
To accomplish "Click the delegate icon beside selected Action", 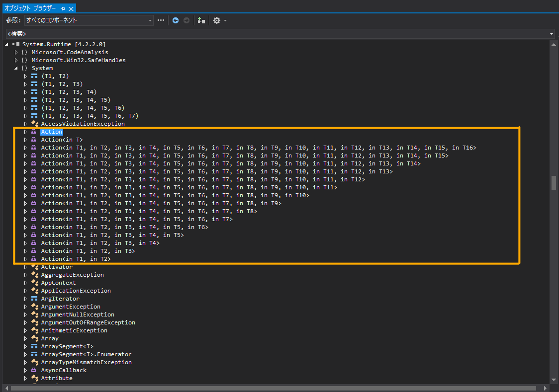I will pos(34,132).
